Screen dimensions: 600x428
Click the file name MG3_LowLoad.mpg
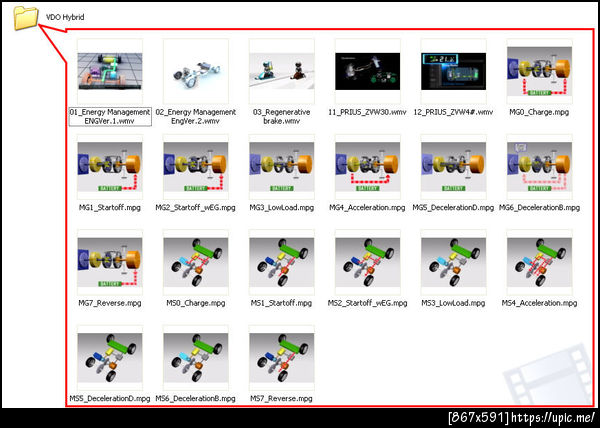click(x=282, y=208)
